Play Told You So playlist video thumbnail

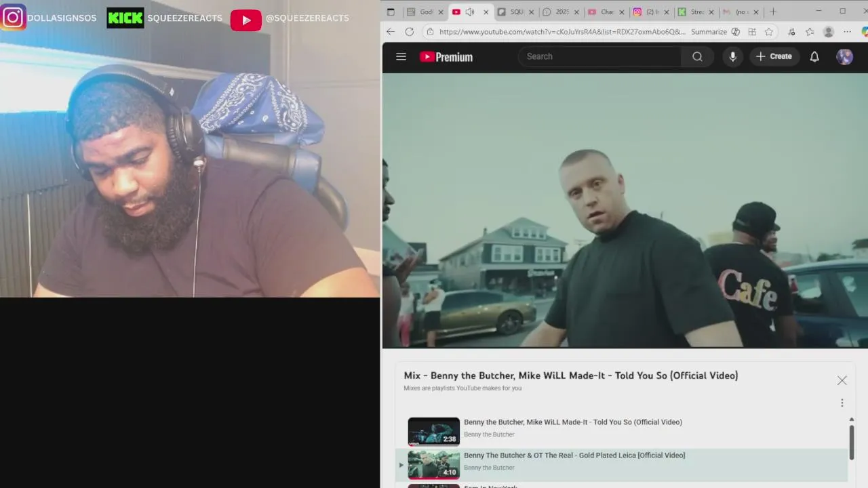pyautogui.click(x=433, y=431)
